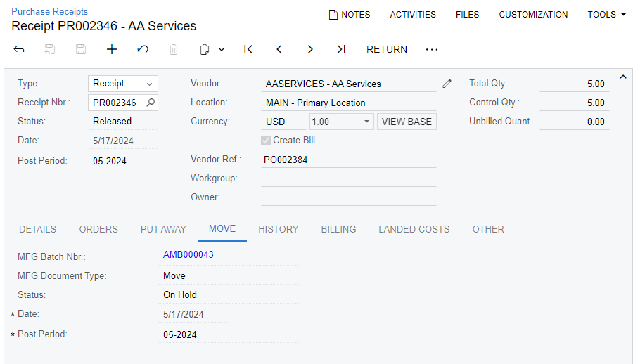The height and width of the screenshot is (364, 633).
Task: Click the VIEW BASE button
Action: (x=407, y=122)
